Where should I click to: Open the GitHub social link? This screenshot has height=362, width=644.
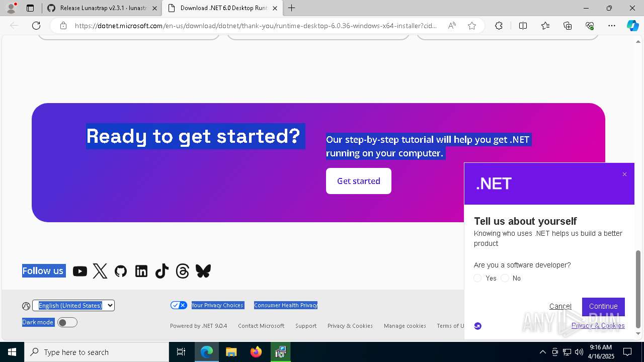tap(121, 271)
